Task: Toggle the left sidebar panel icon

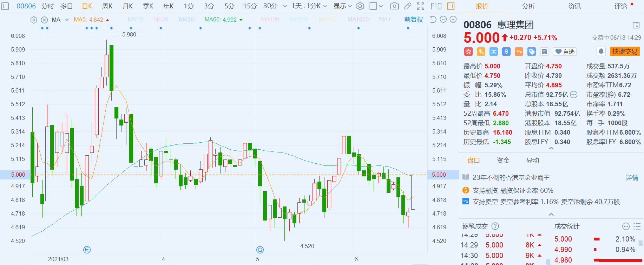Action: [5, 6]
